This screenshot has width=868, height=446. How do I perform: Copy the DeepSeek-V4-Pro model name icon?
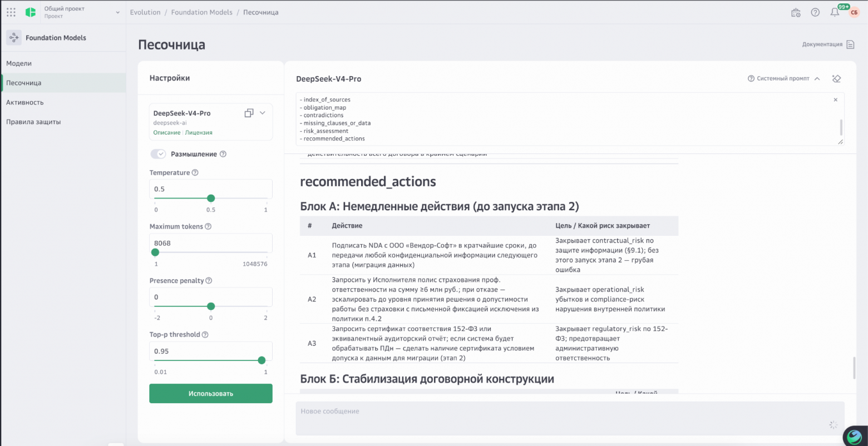tap(249, 113)
